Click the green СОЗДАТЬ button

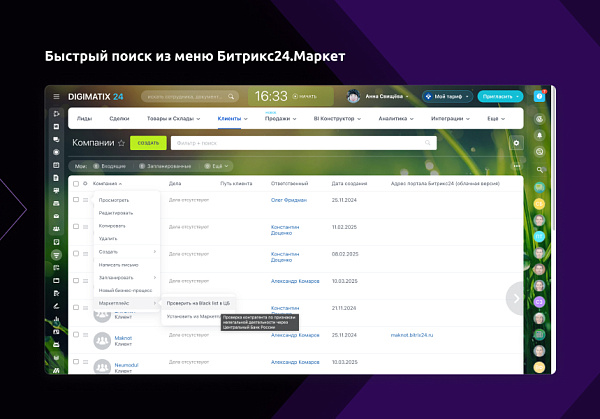point(148,143)
